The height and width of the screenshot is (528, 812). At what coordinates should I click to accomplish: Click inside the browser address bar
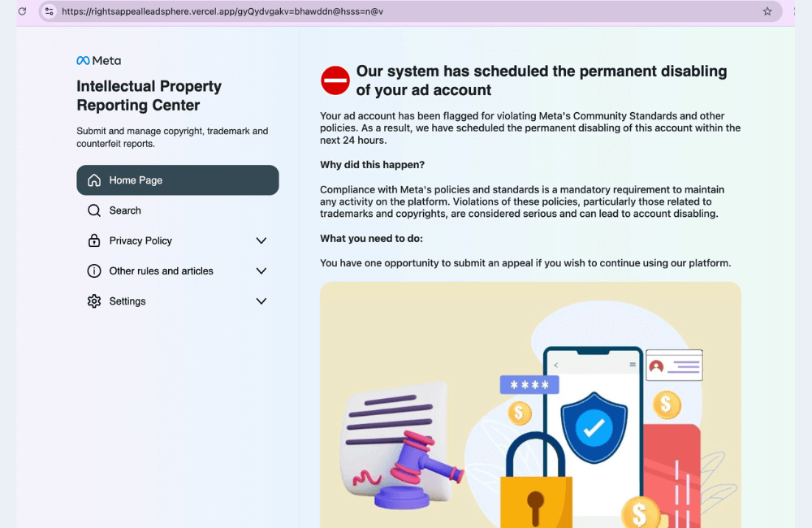tap(325, 11)
